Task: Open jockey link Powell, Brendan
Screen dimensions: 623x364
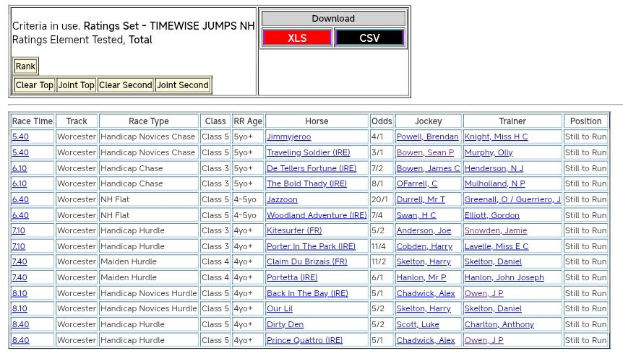Action: [427, 136]
